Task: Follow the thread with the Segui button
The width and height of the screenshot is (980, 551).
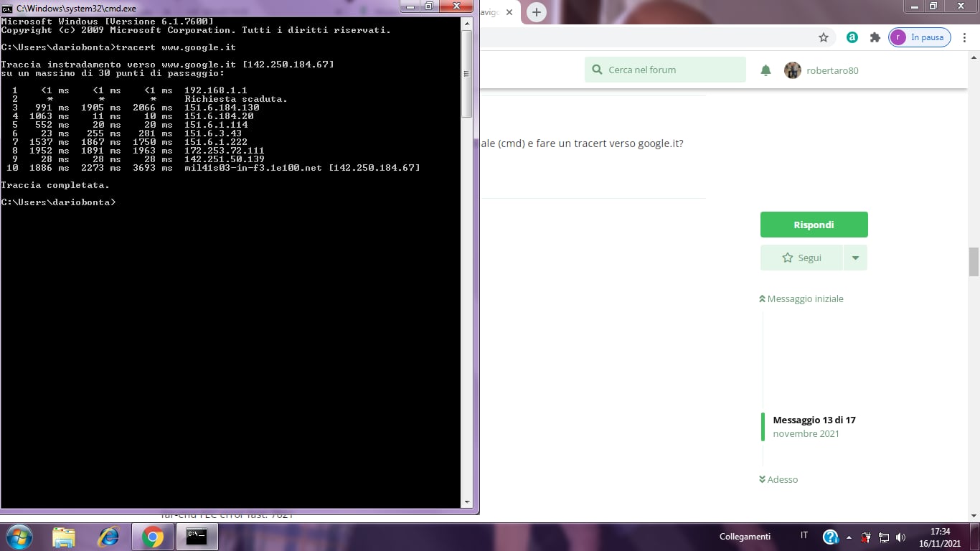Action: click(802, 258)
